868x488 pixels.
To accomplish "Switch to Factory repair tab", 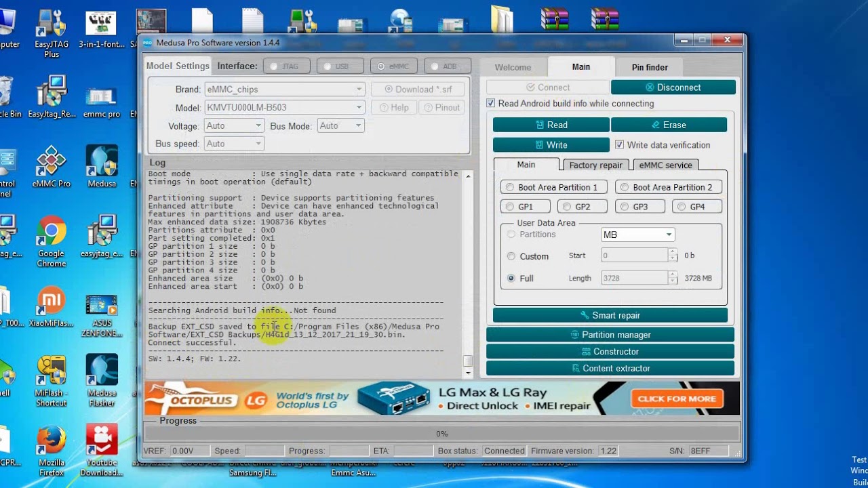I will (x=596, y=165).
